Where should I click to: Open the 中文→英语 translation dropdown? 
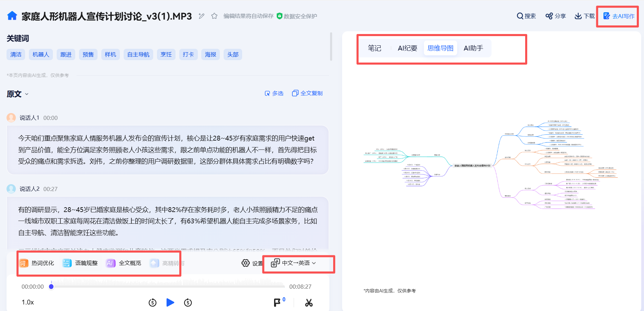click(294, 263)
